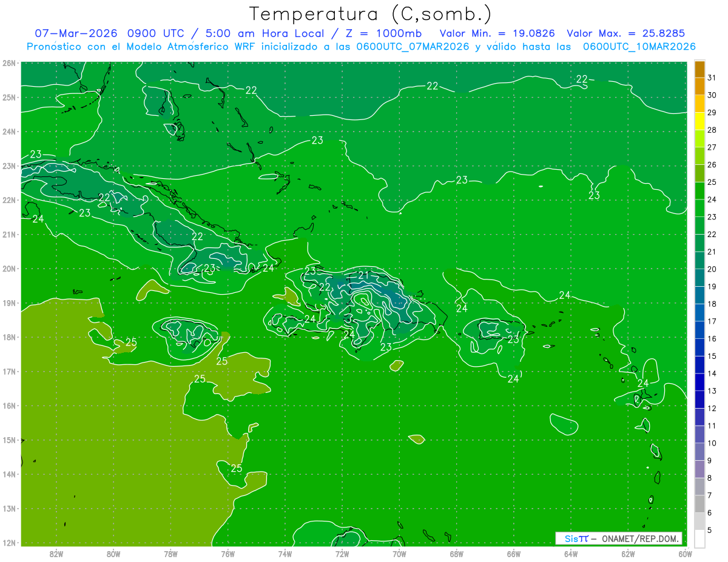
Task: Select the 25N latitude axis label
Action: click(9, 97)
